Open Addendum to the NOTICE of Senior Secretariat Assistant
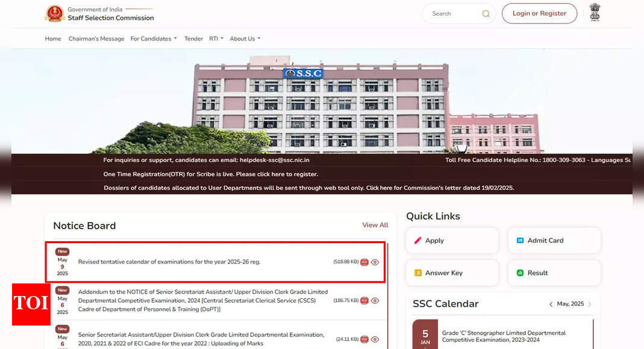 click(203, 301)
